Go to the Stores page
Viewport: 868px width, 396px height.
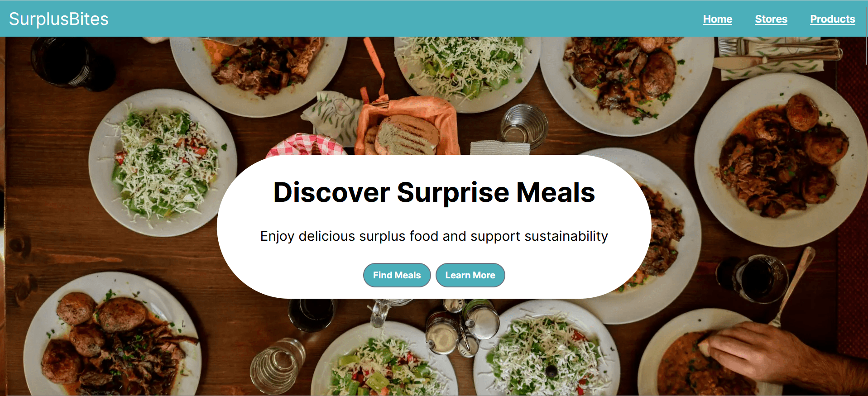click(x=771, y=19)
